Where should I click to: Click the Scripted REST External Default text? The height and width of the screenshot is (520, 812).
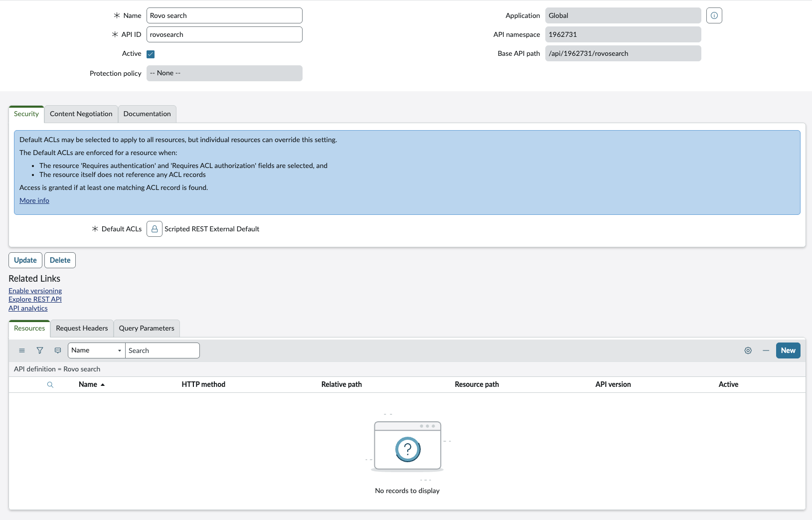click(212, 229)
